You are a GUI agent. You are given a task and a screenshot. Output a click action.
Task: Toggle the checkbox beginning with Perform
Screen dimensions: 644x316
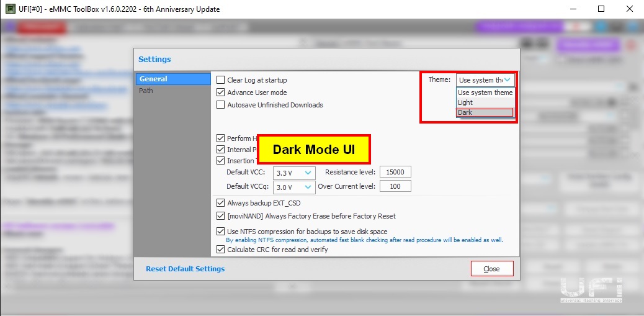(x=220, y=138)
